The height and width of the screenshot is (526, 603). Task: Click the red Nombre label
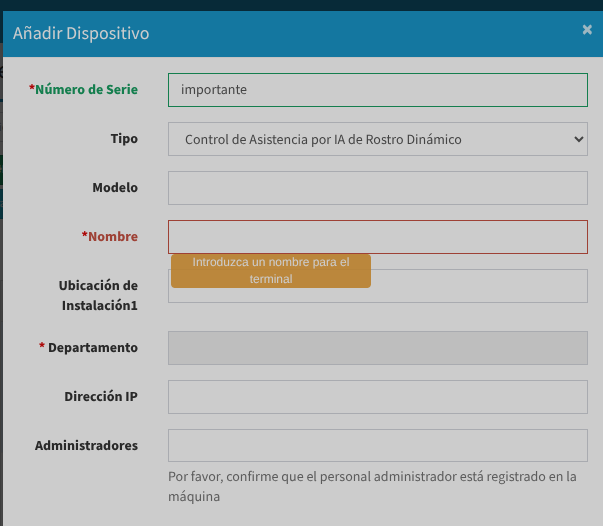click(x=112, y=237)
